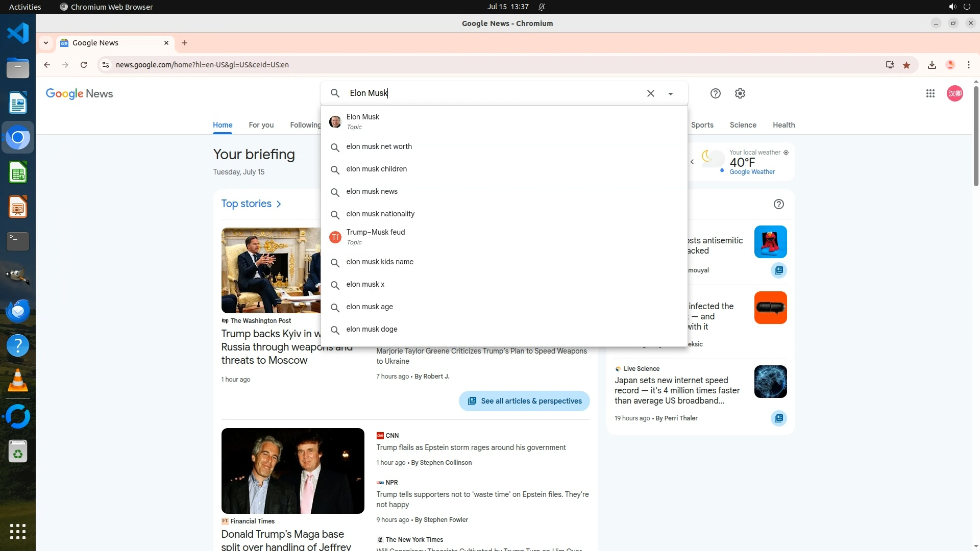Open the Chromium downloads icon
The image size is (980, 551).
click(x=932, y=65)
